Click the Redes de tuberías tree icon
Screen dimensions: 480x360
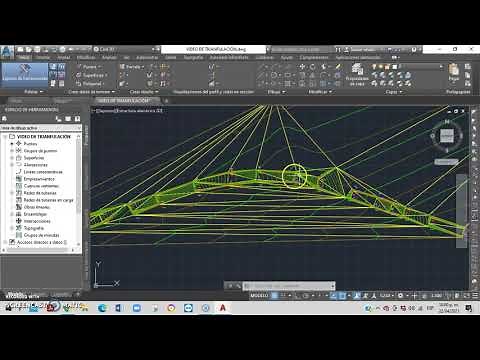point(19,193)
